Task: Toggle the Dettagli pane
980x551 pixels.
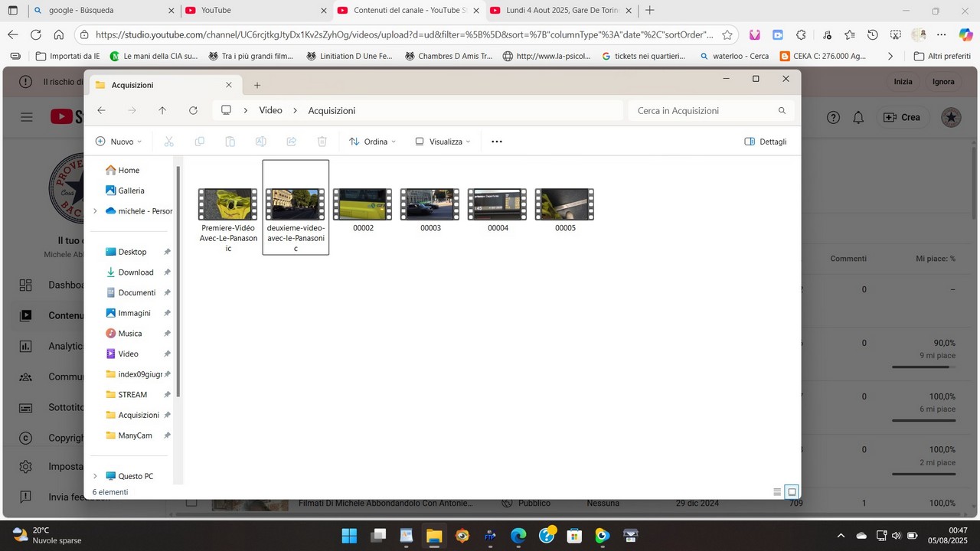Action: click(x=766, y=142)
